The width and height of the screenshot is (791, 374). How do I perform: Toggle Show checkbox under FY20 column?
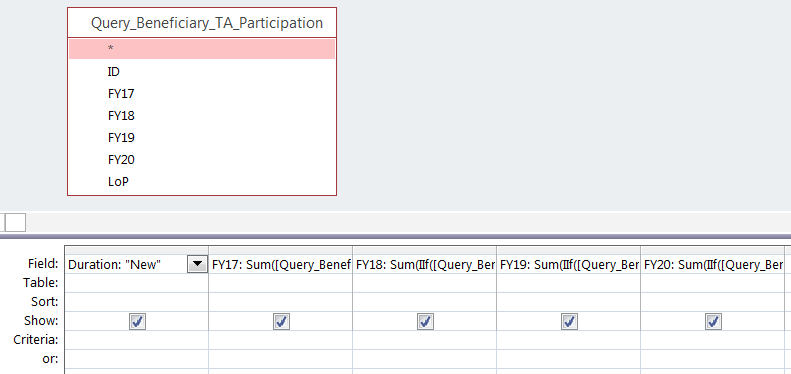[x=713, y=321]
